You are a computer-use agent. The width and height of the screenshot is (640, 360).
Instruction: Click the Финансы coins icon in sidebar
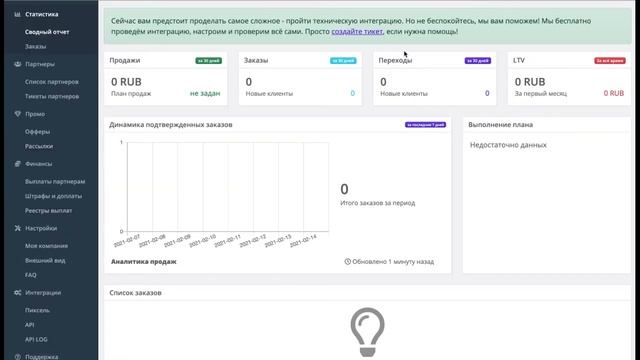[x=17, y=164]
